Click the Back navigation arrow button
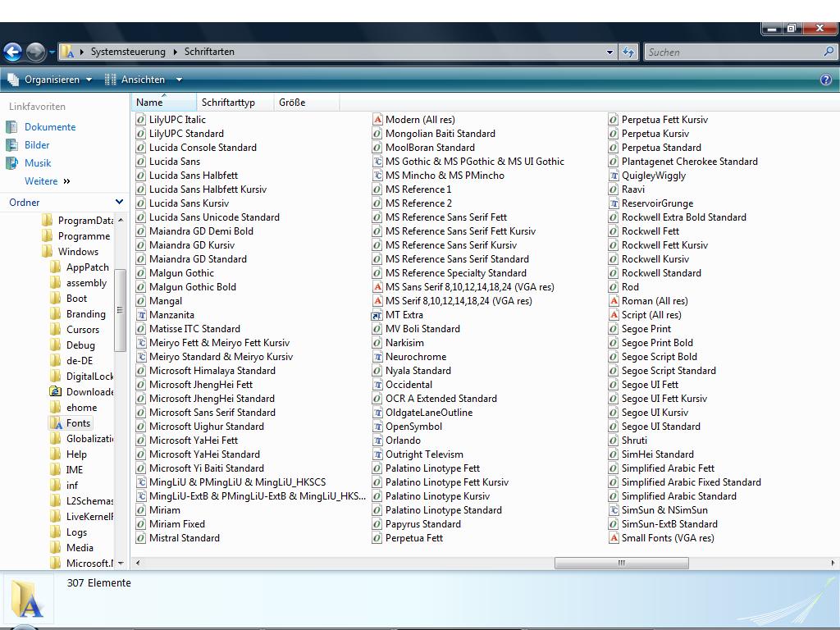 12,52
